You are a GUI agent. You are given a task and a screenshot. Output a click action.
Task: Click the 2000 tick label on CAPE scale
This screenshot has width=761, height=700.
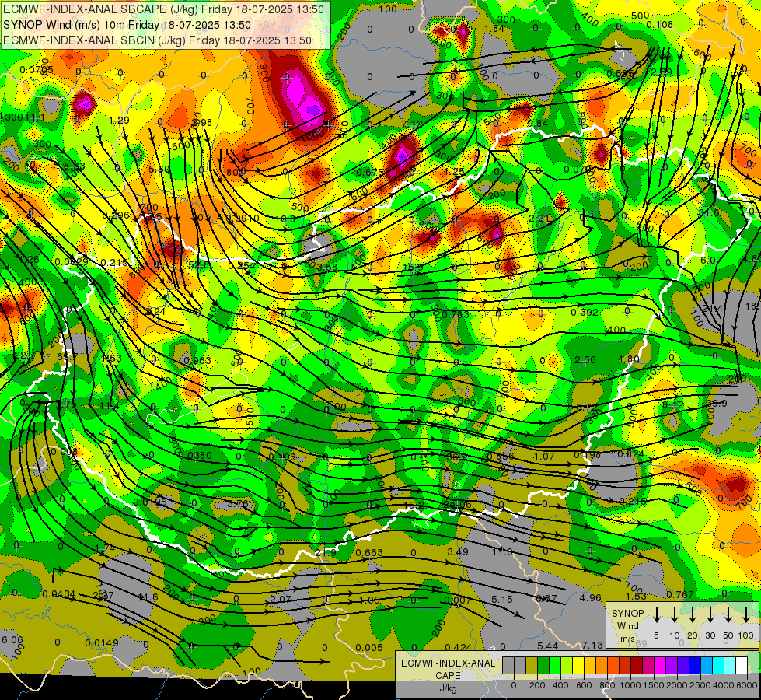pyautogui.click(x=676, y=685)
